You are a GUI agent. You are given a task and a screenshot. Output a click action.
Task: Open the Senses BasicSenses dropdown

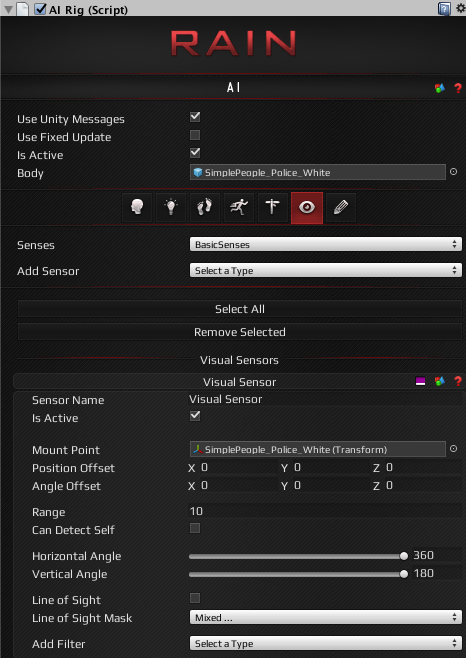[x=326, y=245]
